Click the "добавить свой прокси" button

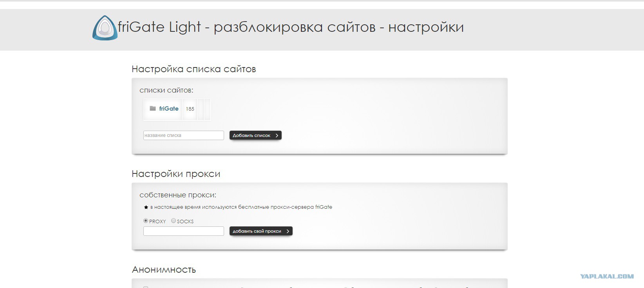[261, 231]
